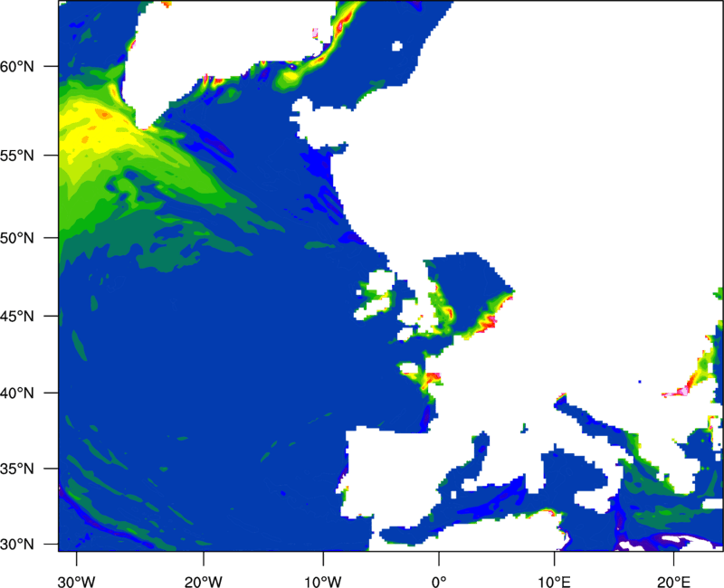The image size is (724, 588).
Task: Click the 50°N latitude axis label
Action: point(17,238)
